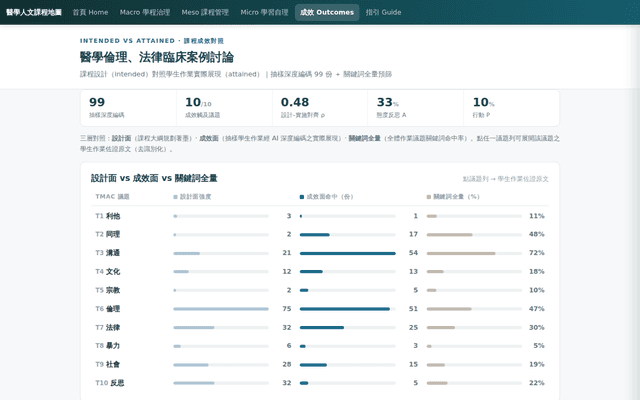Click the 33% 態度反思 A stat card
The height and width of the screenshot is (400, 640).
click(x=416, y=108)
